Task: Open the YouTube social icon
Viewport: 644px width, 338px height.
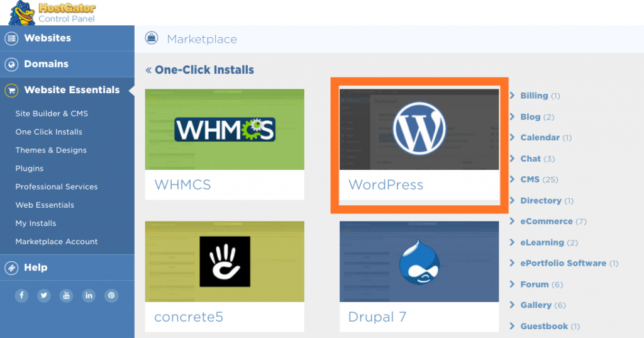Action: click(x=66, y=296)
